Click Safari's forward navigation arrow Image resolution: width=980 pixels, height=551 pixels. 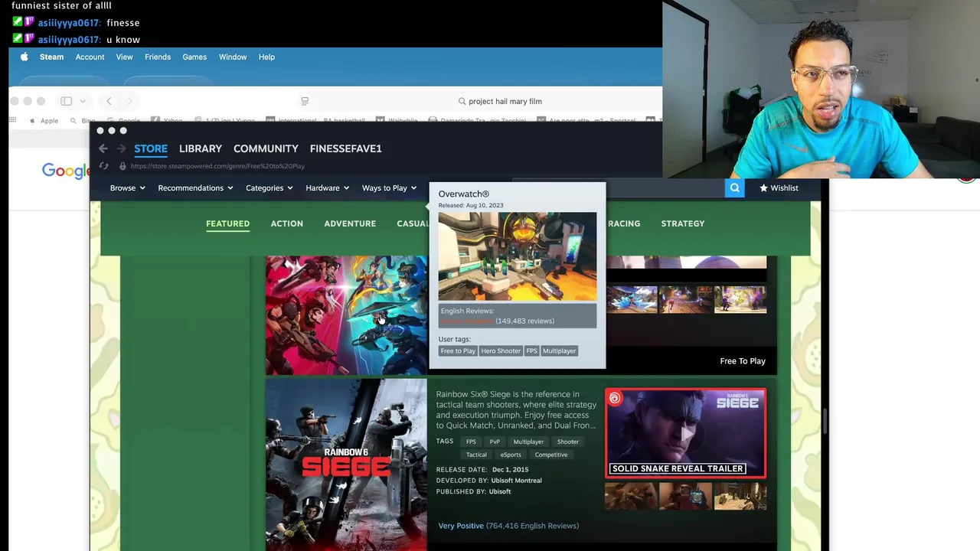(x=129, y=101)
